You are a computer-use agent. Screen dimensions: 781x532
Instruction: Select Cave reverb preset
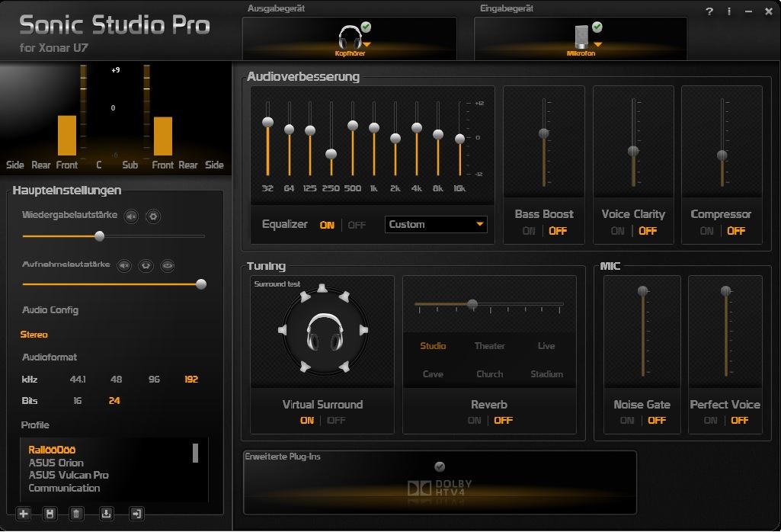click(433, 374)
